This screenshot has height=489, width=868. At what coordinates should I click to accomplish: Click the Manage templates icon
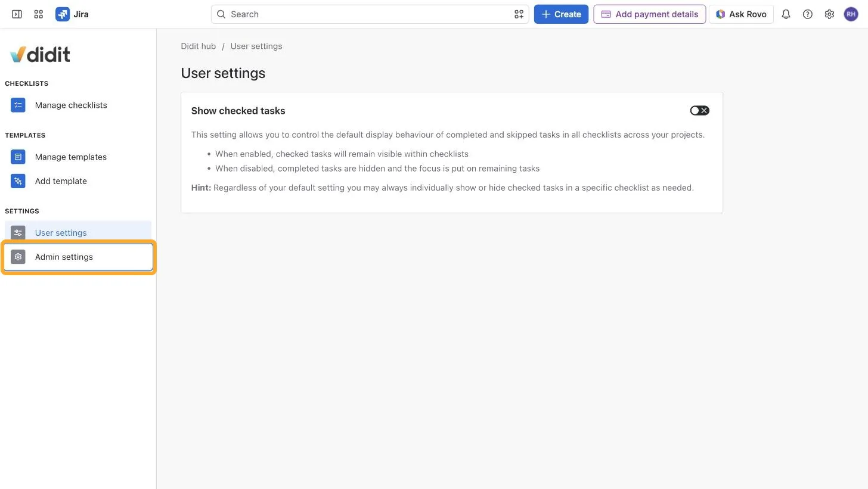click(18, 157)
